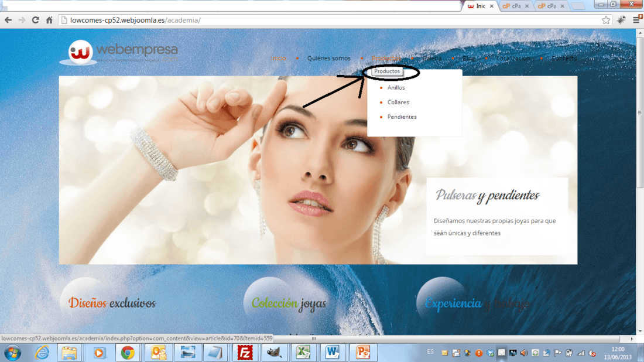Go back using browser back arrow

point(8,20)
